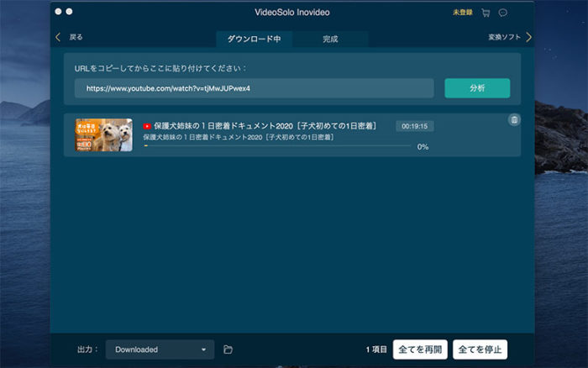Viewport: 588px width, 368px height.
Task: Click the YouTube logo beside the video title
Action: tap(147, 126)
